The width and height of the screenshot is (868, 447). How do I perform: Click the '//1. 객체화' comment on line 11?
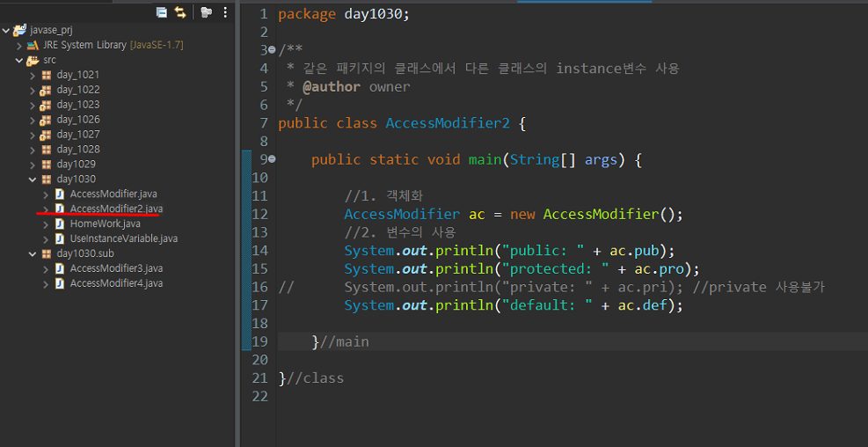point(383,196)
